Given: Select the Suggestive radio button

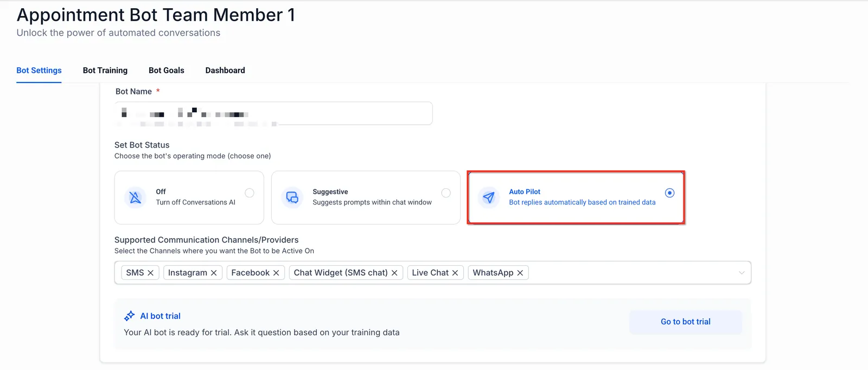Looking at the screenshot, I should [x=446, y=193].
